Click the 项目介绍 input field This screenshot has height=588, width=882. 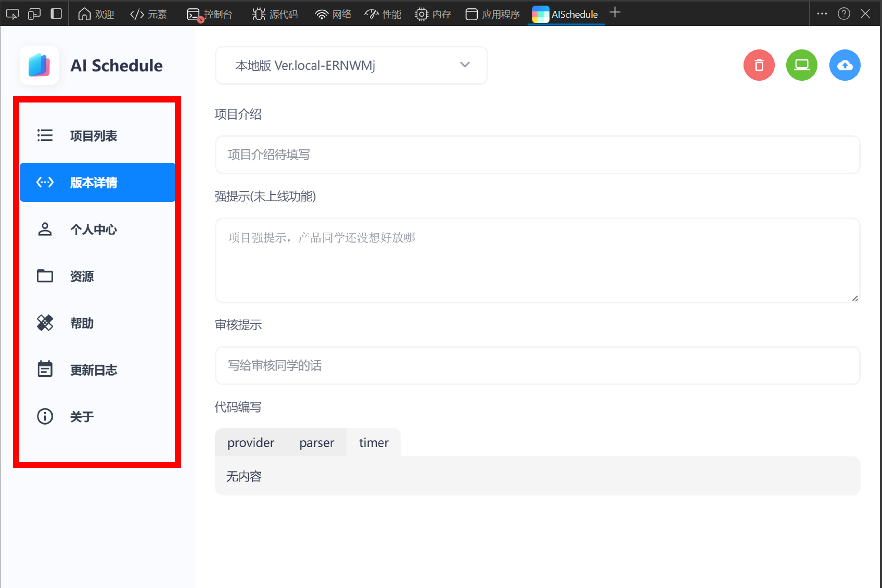pyautogui.click(x=537, y=155)
